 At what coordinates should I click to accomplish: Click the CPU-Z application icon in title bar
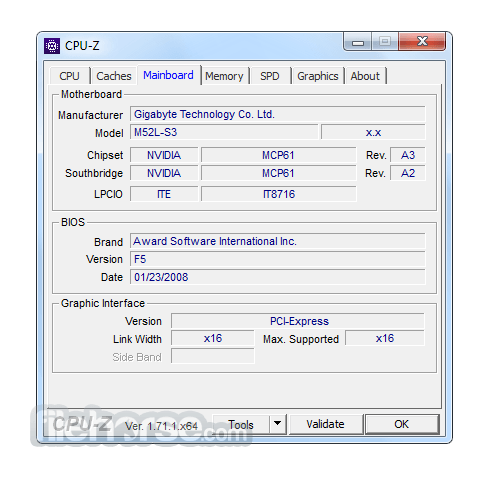pyautogui.click(x=52, y=46)
